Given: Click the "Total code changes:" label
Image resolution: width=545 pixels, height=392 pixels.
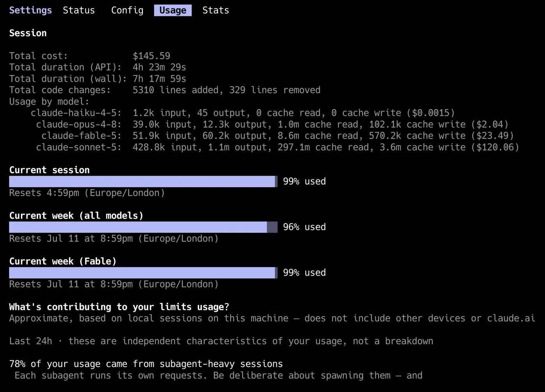Looking at the screenshot, I should 60,90.
